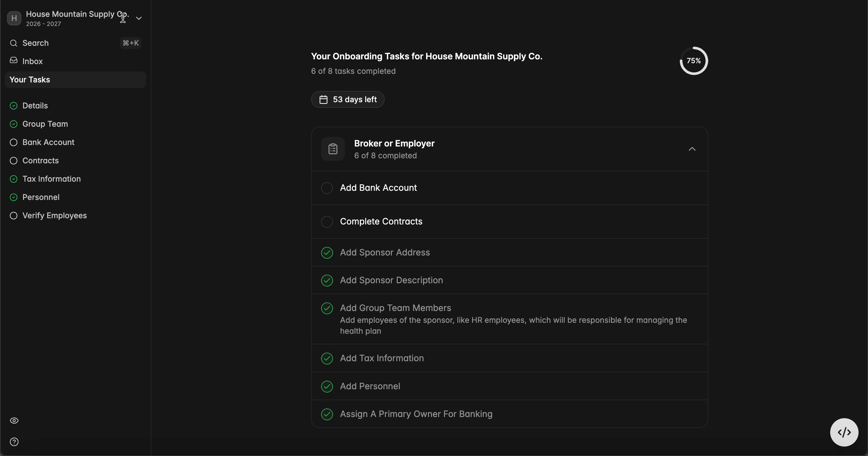Open Assign A Primary Owner For Banking
The image size is (868, 456).
pos(416,414)
